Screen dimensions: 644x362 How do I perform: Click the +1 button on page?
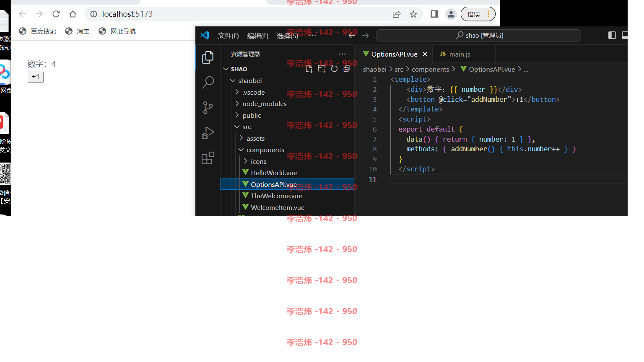click(x=36, y=77)
